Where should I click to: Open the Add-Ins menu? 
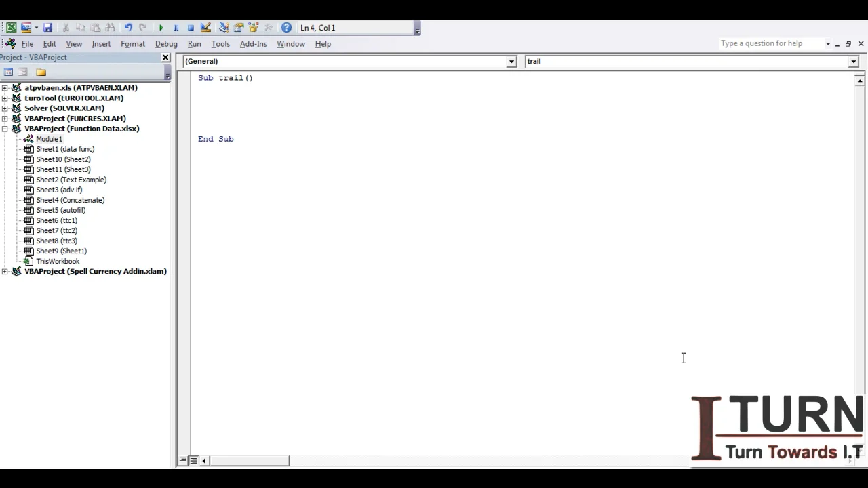point(253,44)
